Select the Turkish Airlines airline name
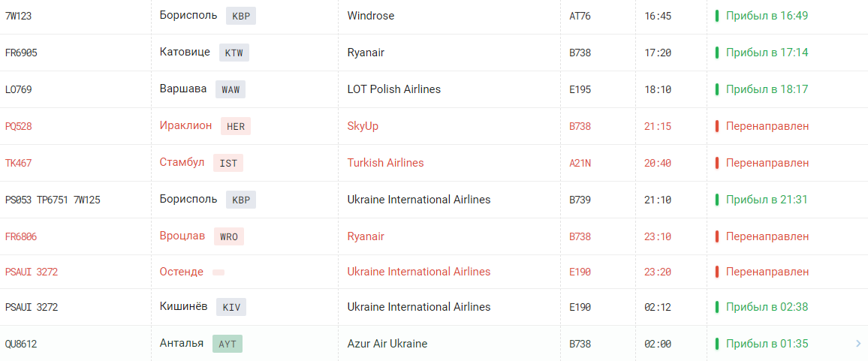 [385, 163]
